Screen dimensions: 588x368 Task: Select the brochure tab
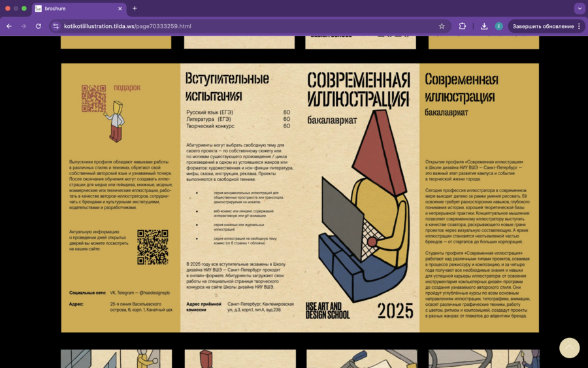(x=79, y=8)
